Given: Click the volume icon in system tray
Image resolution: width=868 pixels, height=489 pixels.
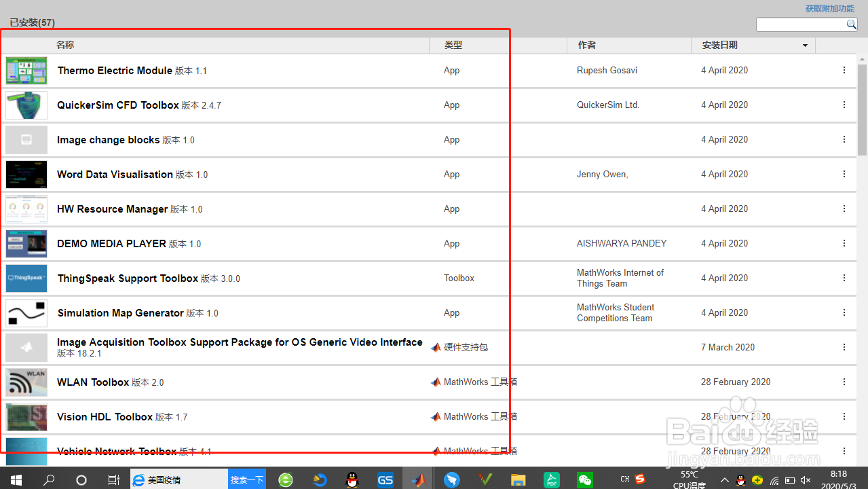Looking at the screenshot, I should click(x=806, y=480).
